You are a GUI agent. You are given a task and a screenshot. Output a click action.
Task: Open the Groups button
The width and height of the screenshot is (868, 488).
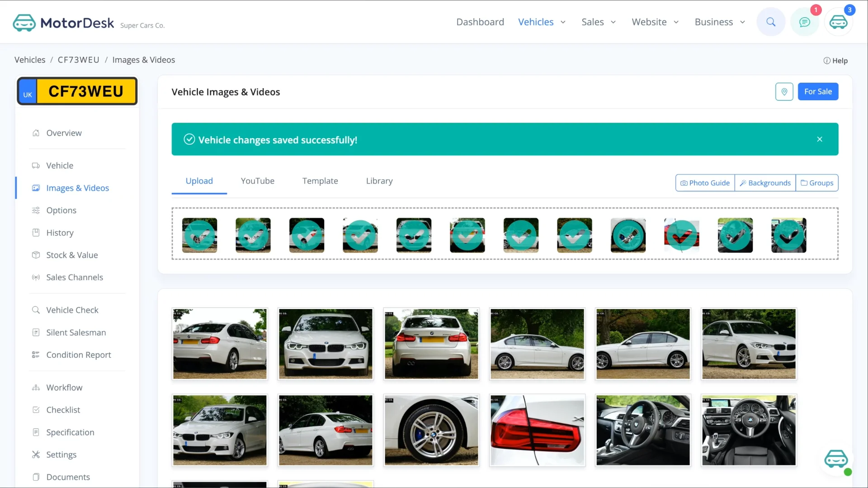pyautogui.click(x=817, y=183)
